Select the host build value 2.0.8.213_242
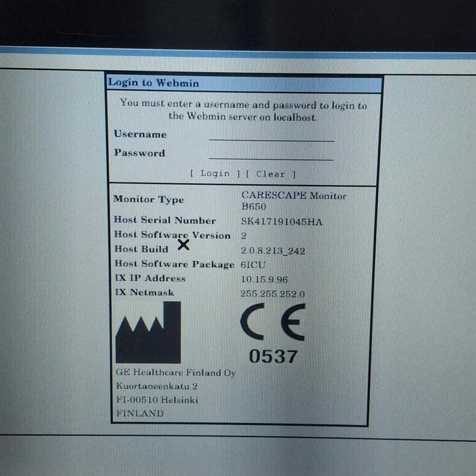The height and width of the screenshot is (476, 476). coord(273,251)
